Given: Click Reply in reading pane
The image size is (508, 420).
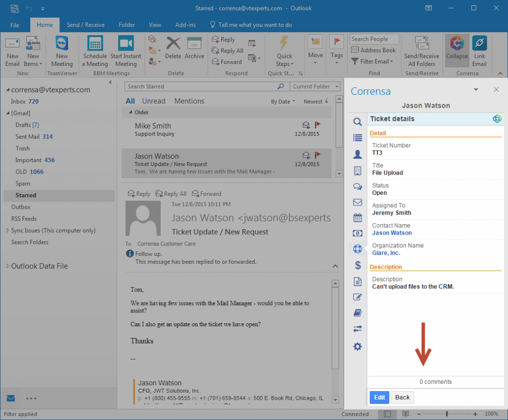Looking at the screenshot, I should [139, 194].
